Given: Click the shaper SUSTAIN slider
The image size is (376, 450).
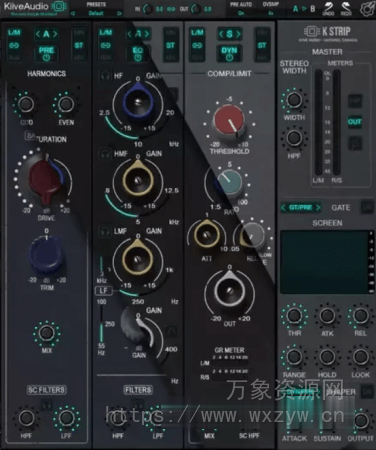Looking at the screenshot, I should [327, 413].
